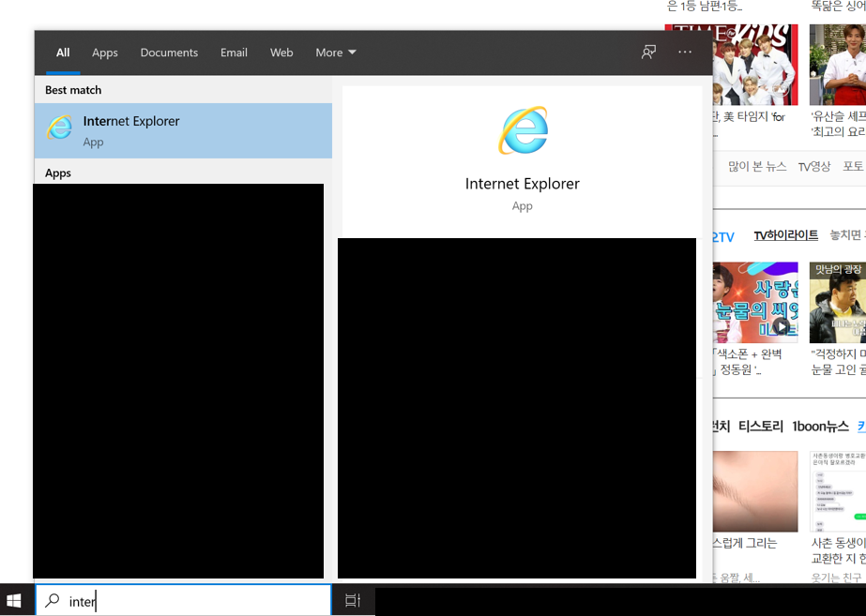Image resolution: width=866 pixels, height=616 pixels.
Task: Open Task View on the taskbar
Action: coord(353,601)
